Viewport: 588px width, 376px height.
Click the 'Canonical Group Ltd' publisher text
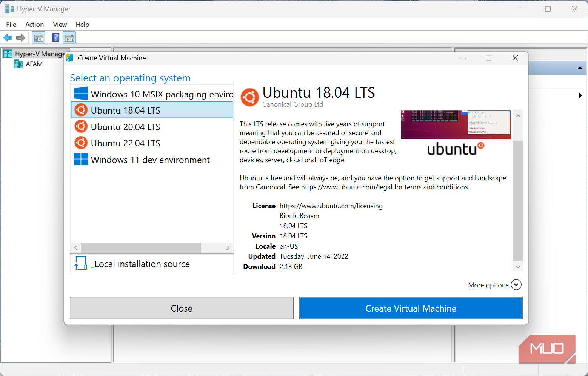pyautogui.click(x=293, y=104)
